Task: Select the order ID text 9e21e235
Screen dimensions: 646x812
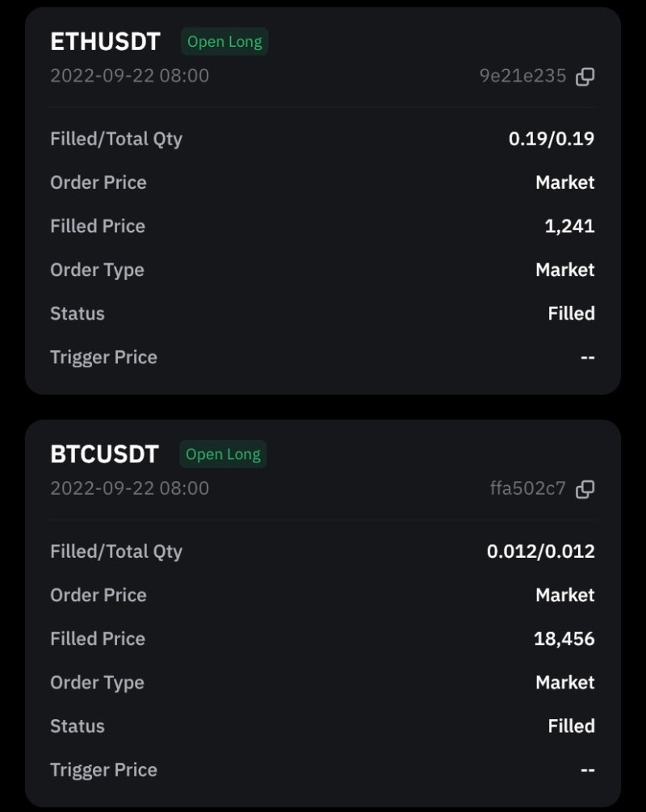Action: 522,77
